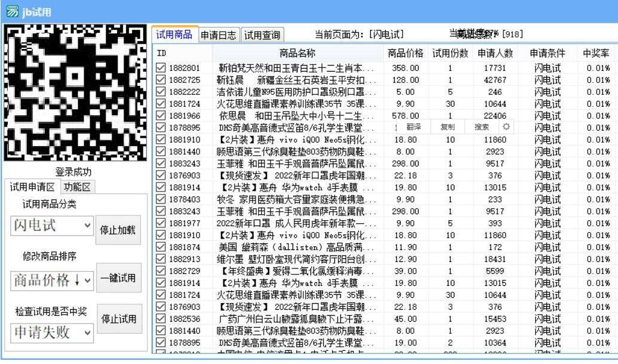
Task: Open the 检查试用是否中奖 status dropdown
Action: [x=52, y=333]
